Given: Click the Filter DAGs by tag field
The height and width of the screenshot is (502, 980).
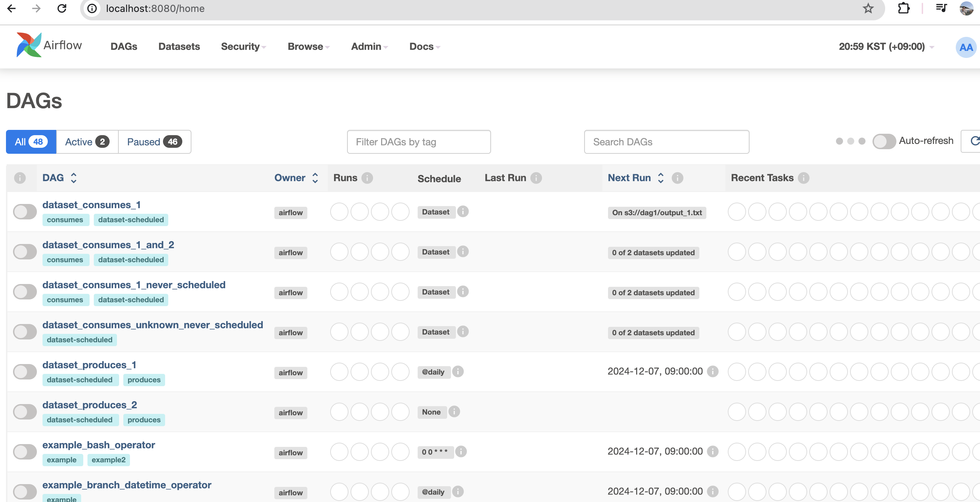Looking at the screenshot, I should 418,142.
